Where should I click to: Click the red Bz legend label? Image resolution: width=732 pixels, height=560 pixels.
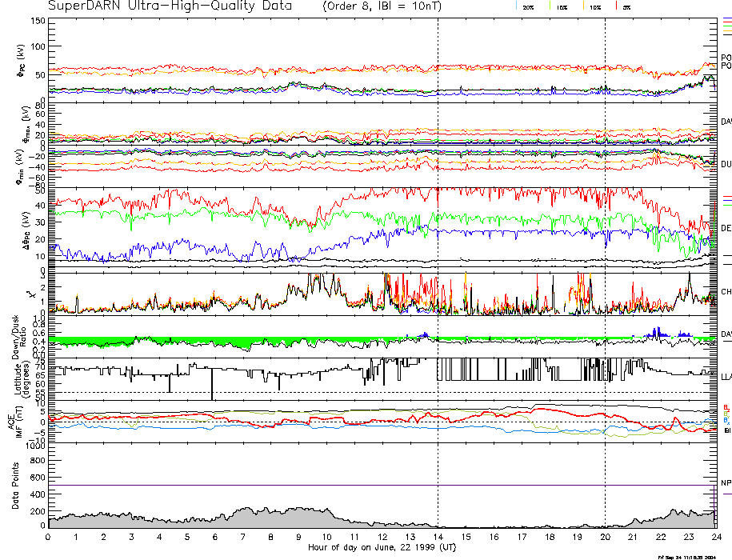(726, 406)
